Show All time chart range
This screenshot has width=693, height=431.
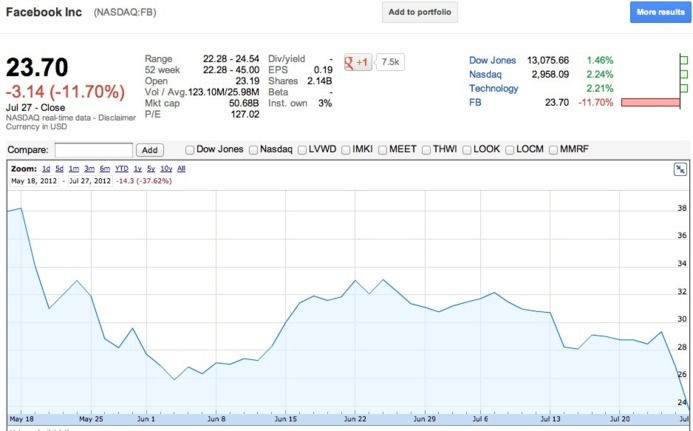click(x=181, y=169)
